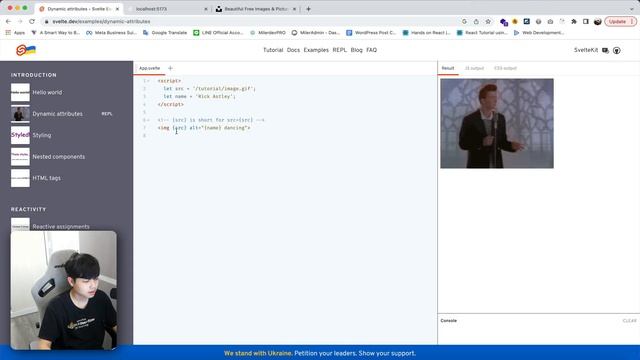Click the code line with img tag
640x360 pixels.
pyautogui.click(x=204, y=128)
